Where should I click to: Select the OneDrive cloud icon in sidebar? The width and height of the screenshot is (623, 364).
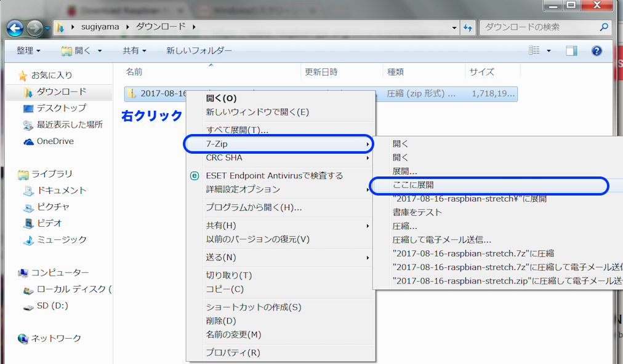coord(28,141)
